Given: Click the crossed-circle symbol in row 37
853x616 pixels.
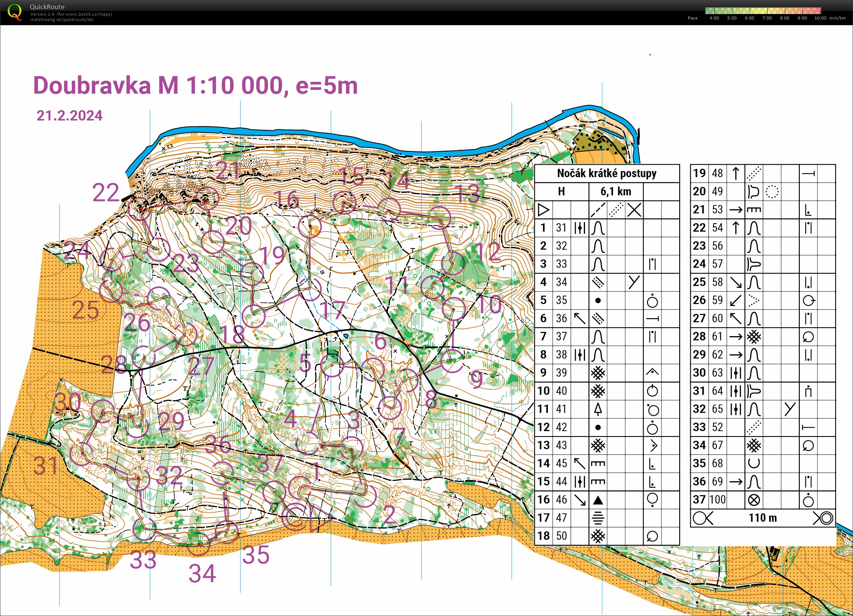Looking at the screenshot, I should [754, 500].
